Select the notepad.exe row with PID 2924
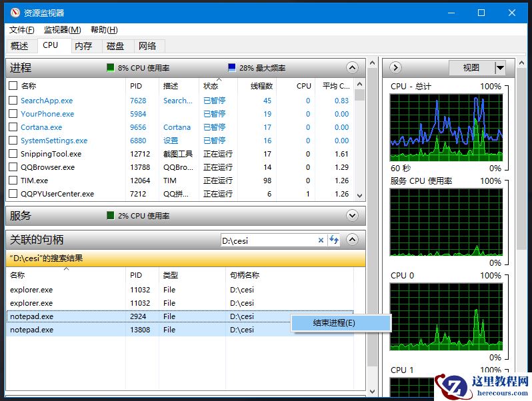The width and height of the screenshot is (532, 401). click(x=180, y=316)
